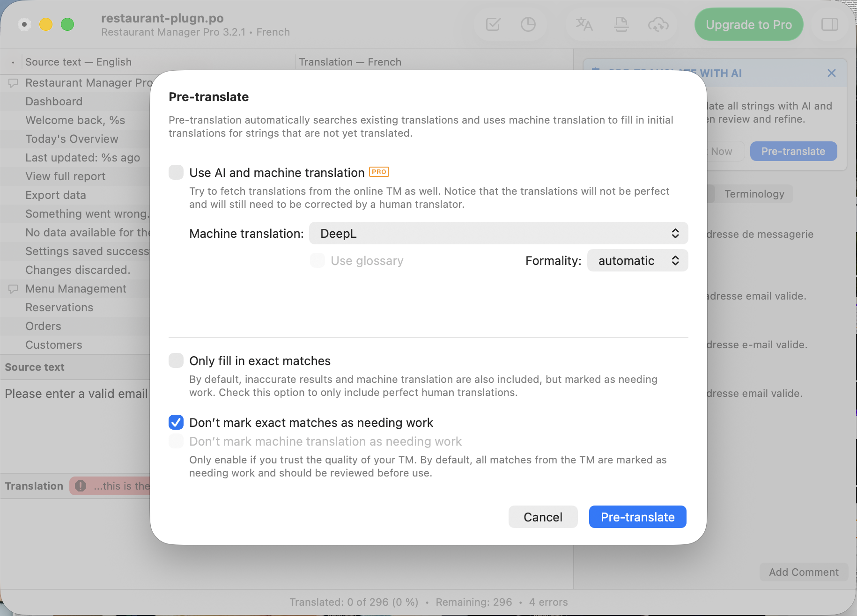
Task: Select Changes discarded. row
Action: tap(75, 270)
